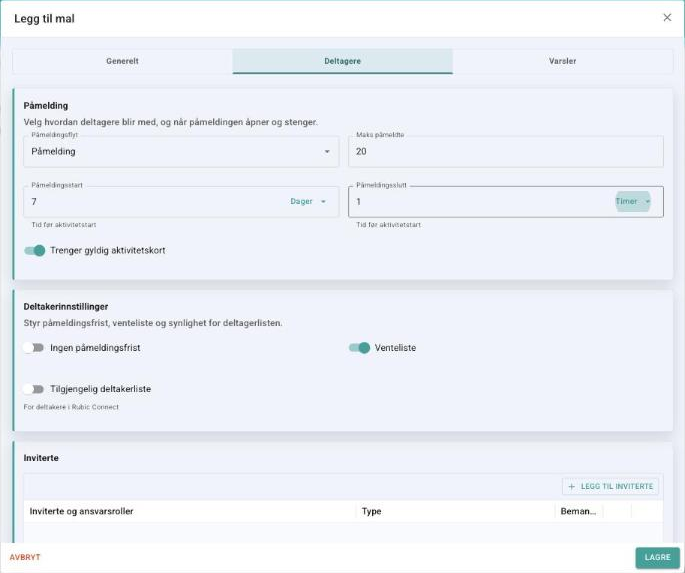Switch to the Generelt tab
Screen dimensions: 685x573
tap(122, 61)
